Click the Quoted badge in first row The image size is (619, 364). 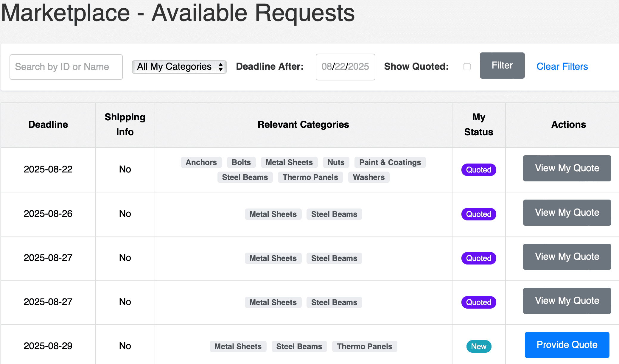478,170
